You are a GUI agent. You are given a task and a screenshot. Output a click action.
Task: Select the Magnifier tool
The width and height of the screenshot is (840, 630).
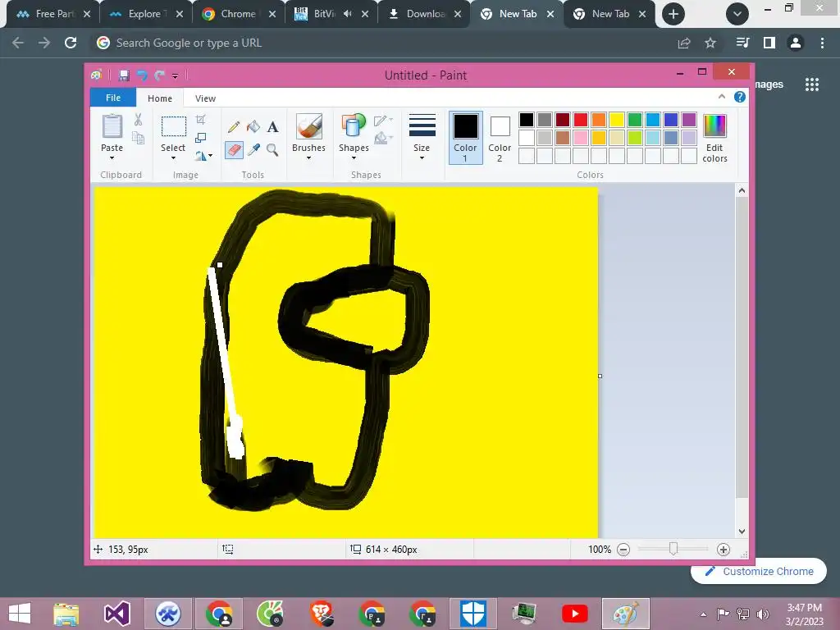pyautogui.click(x=272, y=149)
